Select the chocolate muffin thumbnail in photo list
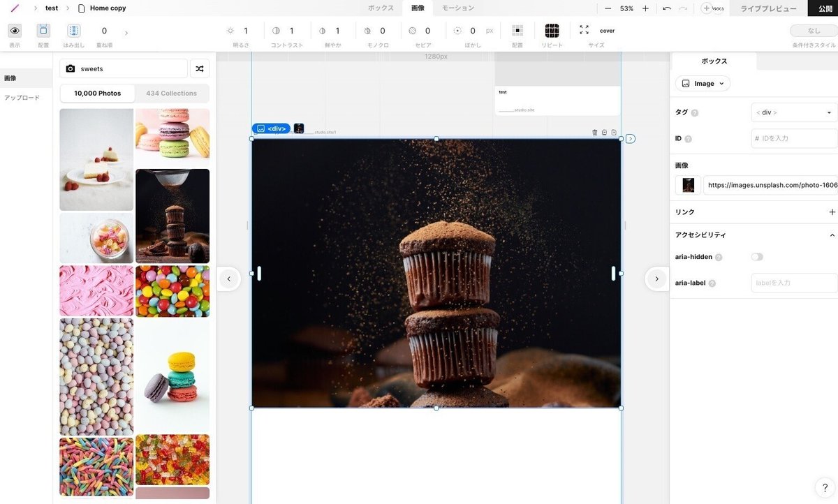838x504 pixels. point(172,216)
